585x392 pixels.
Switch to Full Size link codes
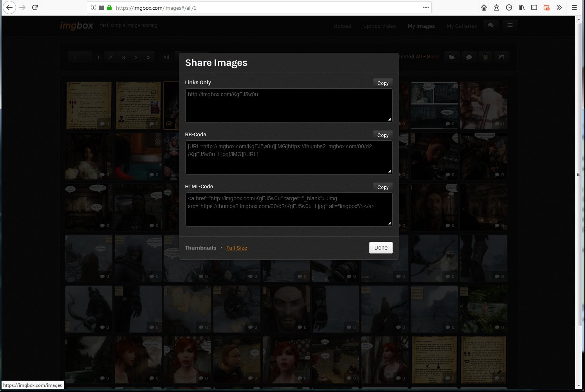pyautogui.click(x=237, y=248)
